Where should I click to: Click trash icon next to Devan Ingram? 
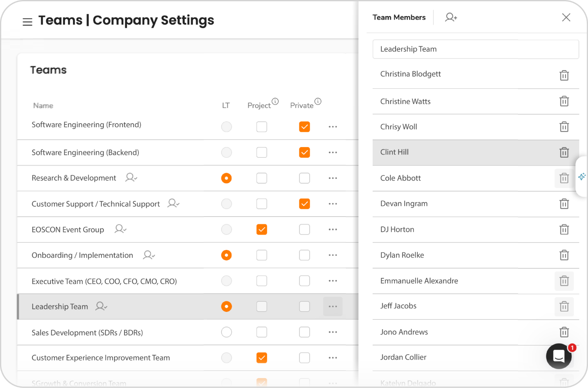pos(564,204)
